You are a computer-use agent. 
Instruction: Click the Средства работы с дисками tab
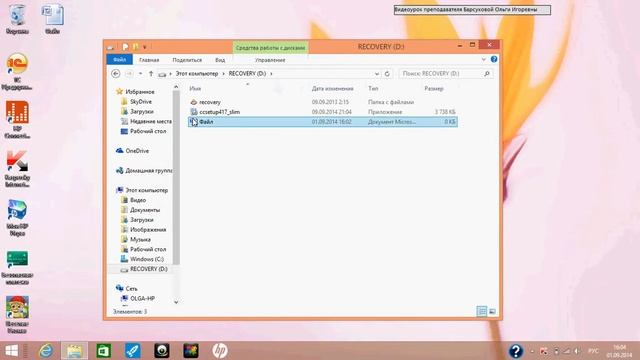[270, 47]
